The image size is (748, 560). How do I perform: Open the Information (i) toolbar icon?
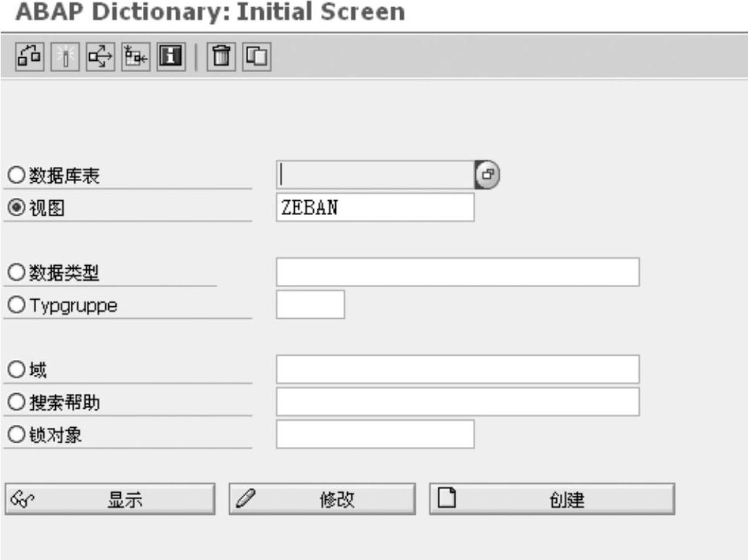click(x=171, y=57)
